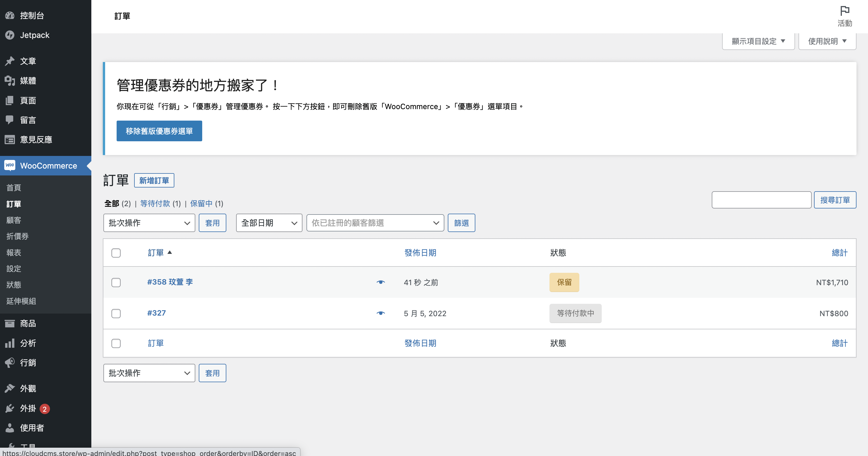Click the 新增訂單 add order button
Image resolution: width=868 pixels, height=456 pixels.
point(154,181)
